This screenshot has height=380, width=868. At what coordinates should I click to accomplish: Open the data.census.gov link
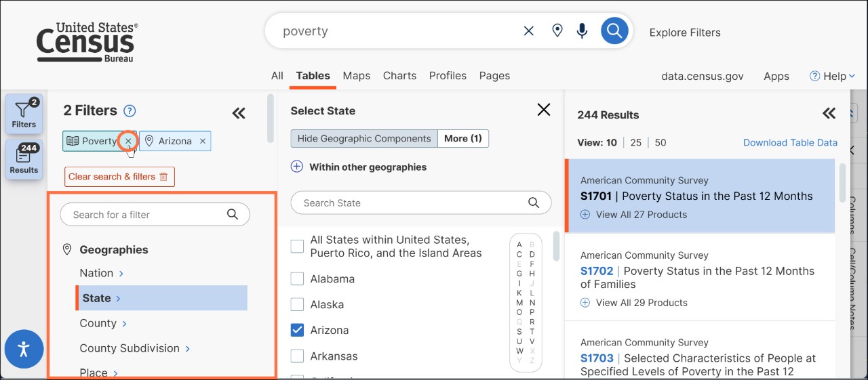tap(703, 76)
